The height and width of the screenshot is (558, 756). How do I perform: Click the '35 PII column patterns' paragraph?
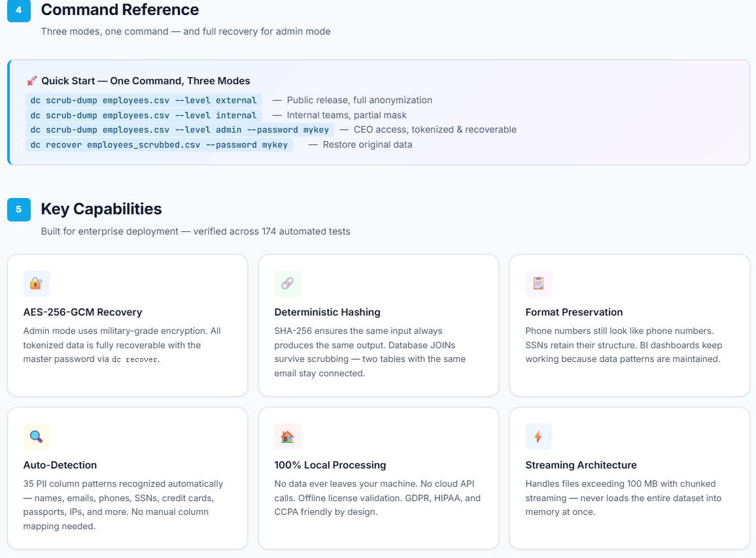click(x=124, y=505)
